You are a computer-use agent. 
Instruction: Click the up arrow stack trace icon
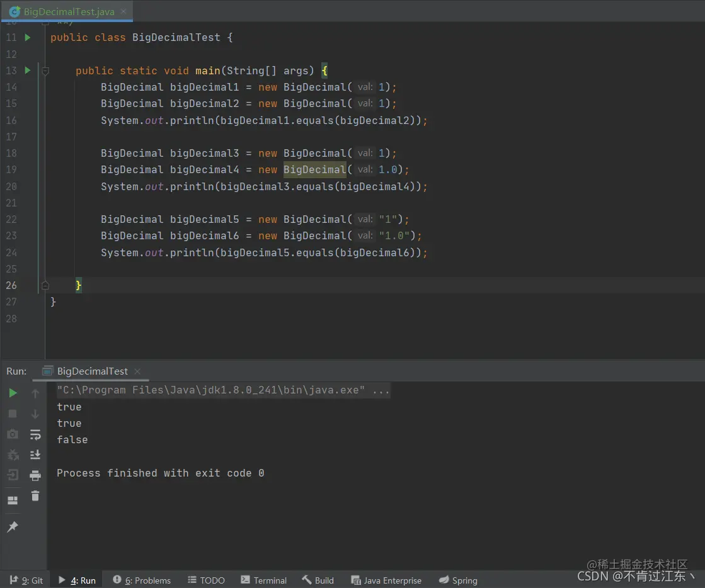pos(35,393)
